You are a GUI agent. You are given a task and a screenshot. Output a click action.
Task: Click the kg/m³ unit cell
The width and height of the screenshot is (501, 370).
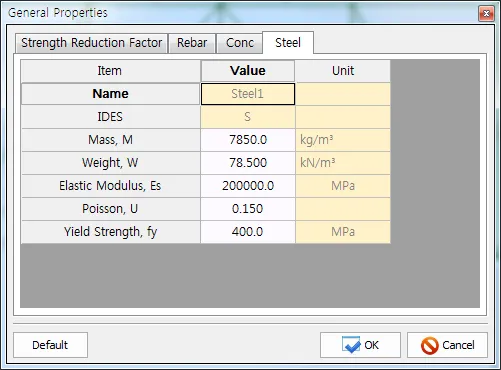point(343,140)
